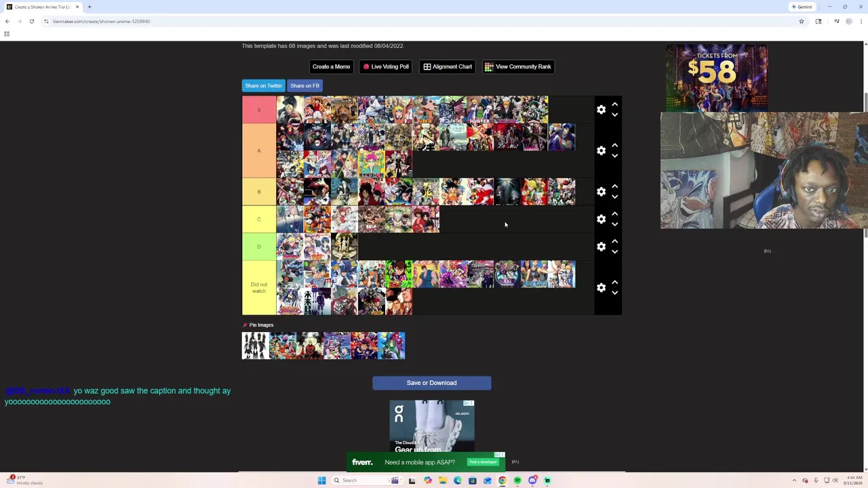Open the apps grid shortcut in bookmarks bar

point(7,34)
